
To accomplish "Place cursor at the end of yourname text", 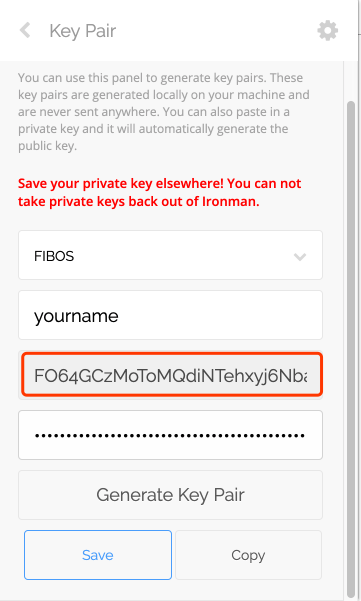I will 119,316.
